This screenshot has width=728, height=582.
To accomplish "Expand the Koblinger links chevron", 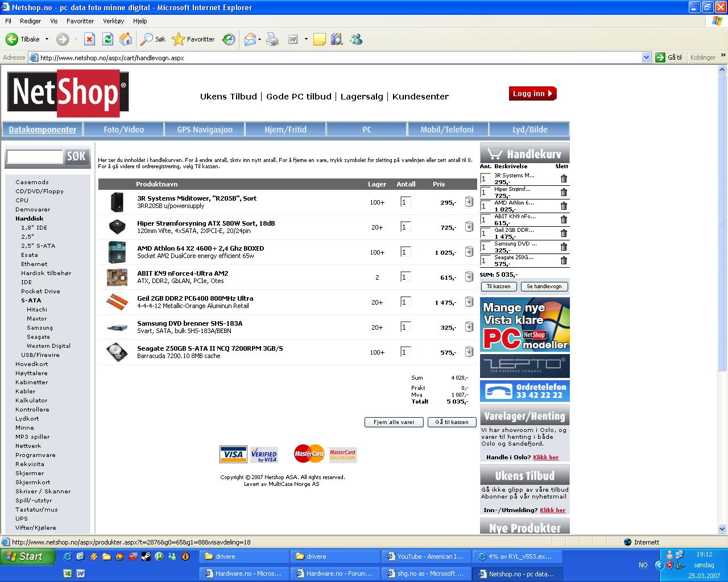I will click(723, 56).
